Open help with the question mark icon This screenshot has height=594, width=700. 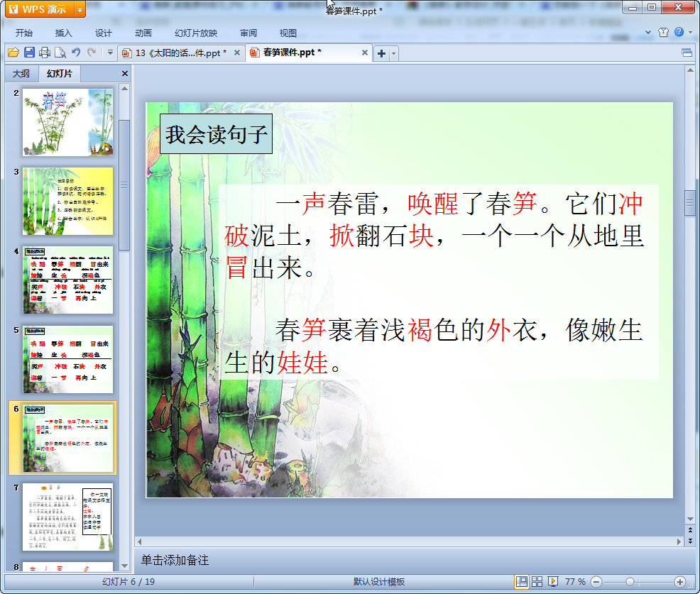[x=679, y=32]
